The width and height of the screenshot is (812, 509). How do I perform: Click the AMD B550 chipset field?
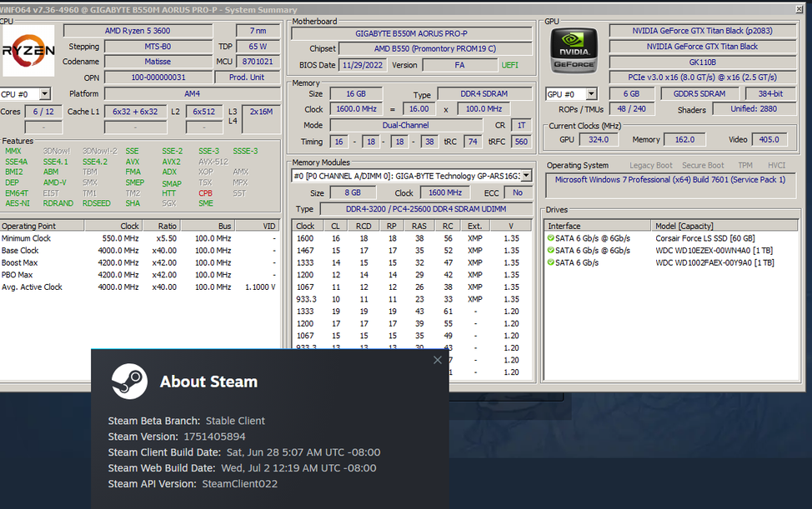point(435,48)
